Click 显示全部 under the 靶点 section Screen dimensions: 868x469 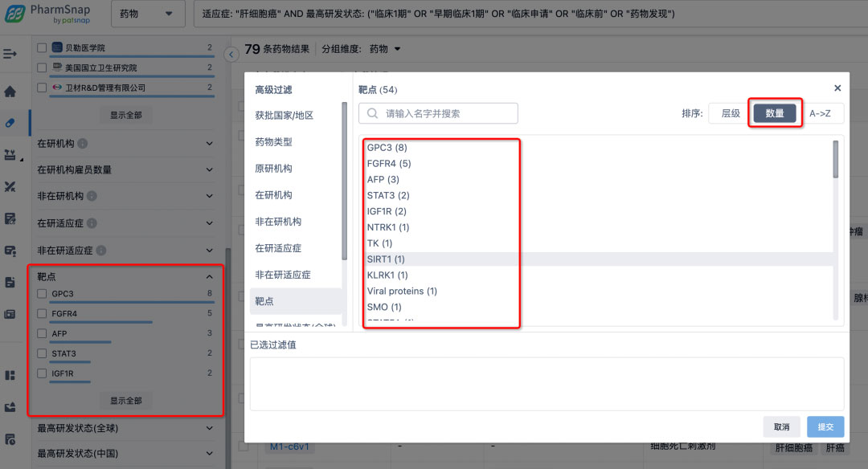point(126,400)
